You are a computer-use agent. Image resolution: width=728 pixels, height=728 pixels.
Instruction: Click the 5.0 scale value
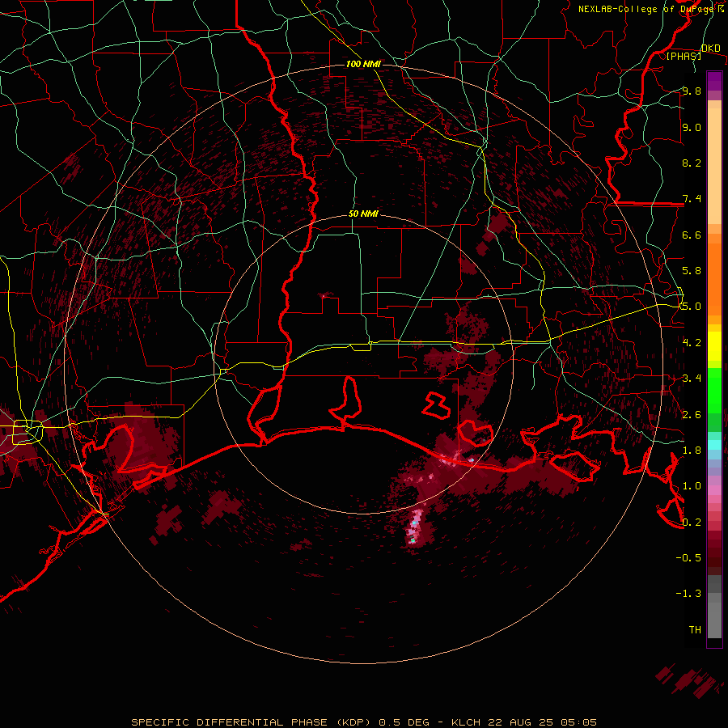[x=692, y=307]
